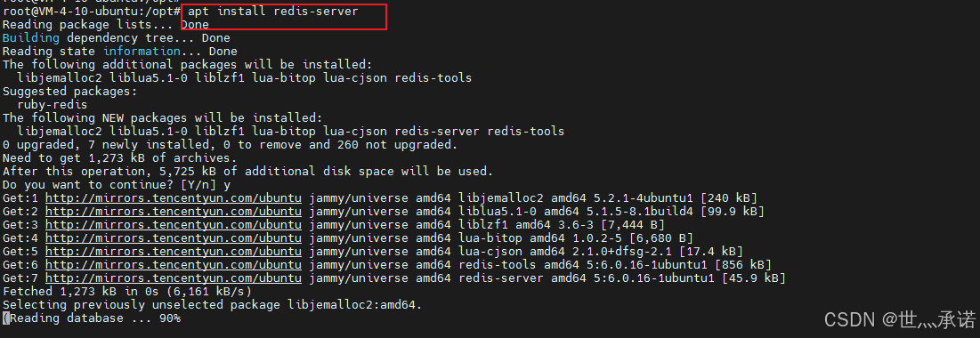Click the ruby-redis suggested package name
Viewport: 980px width, 338px height.
(x=52, y=105)
